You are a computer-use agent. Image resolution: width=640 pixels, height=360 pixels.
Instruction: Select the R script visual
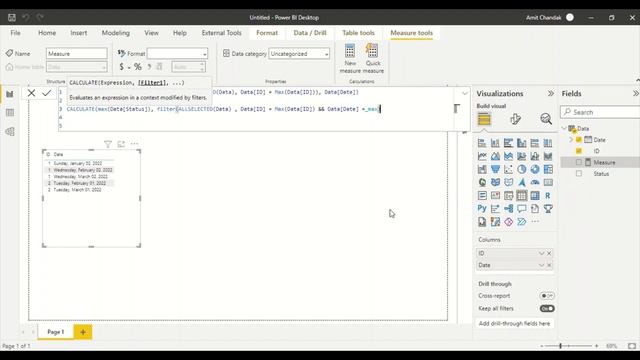tap(548, 196)
